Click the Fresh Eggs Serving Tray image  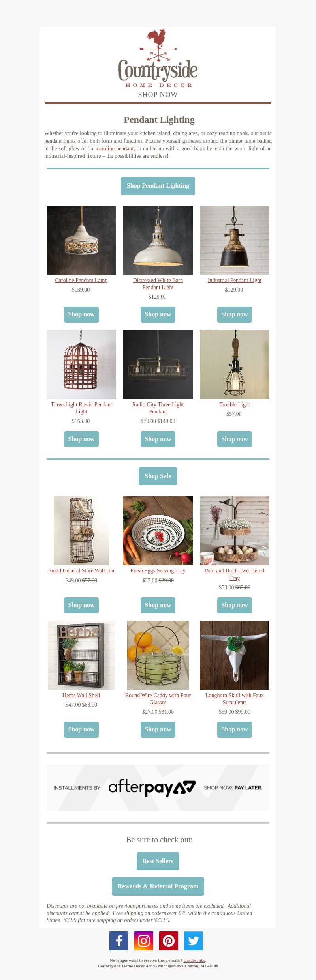tap(158, 531)
